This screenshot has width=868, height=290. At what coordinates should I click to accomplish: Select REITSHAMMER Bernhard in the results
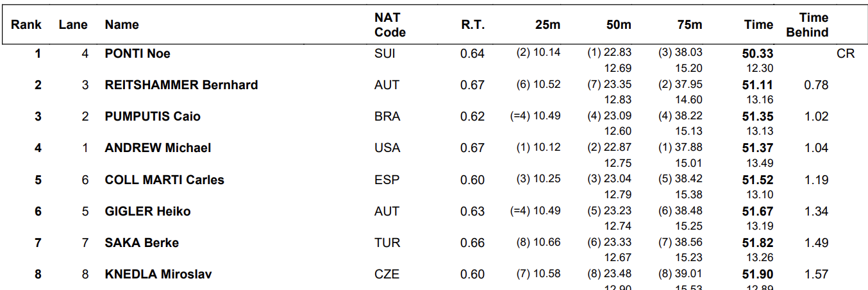click(181, 85)
